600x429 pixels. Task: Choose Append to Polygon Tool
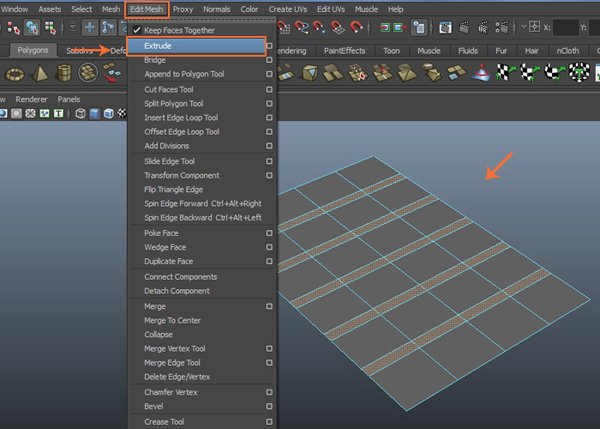coord(184,74)
